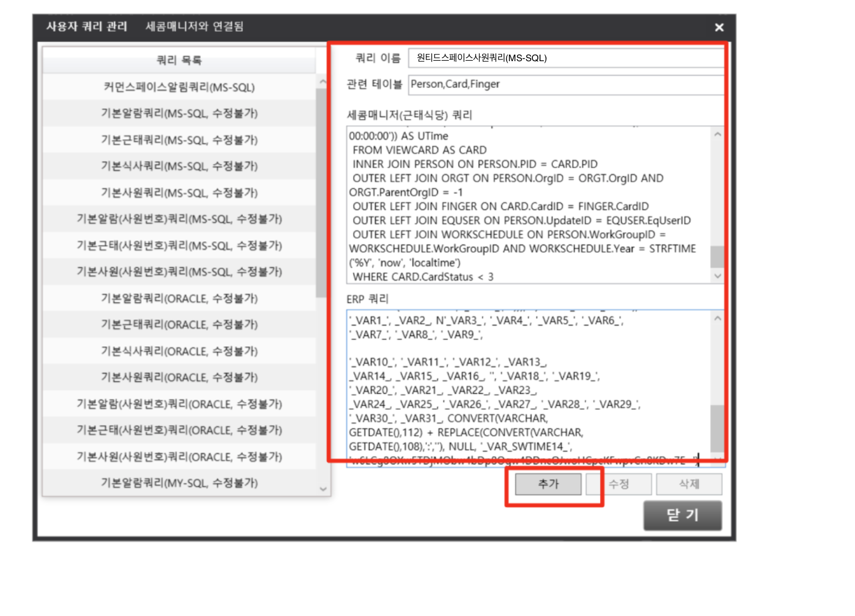Select 기본식사쿼리(MS-SQL, 수정불가) list item
This screenshot has width=855, height=616.
[179, 166]
